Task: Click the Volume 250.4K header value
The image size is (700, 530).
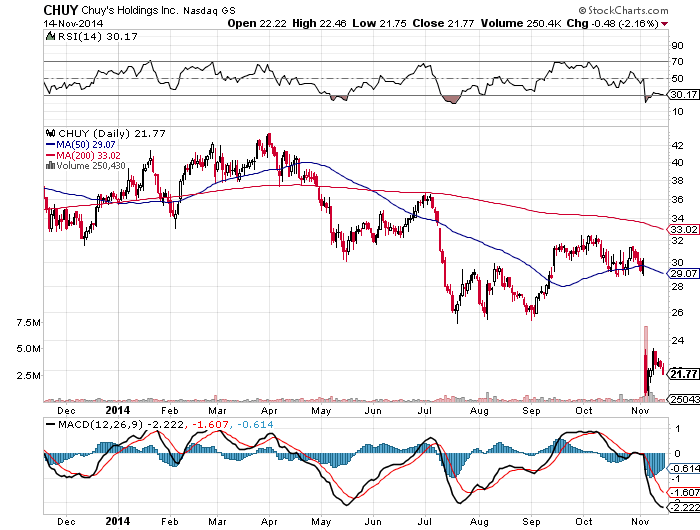Action: click(521, 23)
